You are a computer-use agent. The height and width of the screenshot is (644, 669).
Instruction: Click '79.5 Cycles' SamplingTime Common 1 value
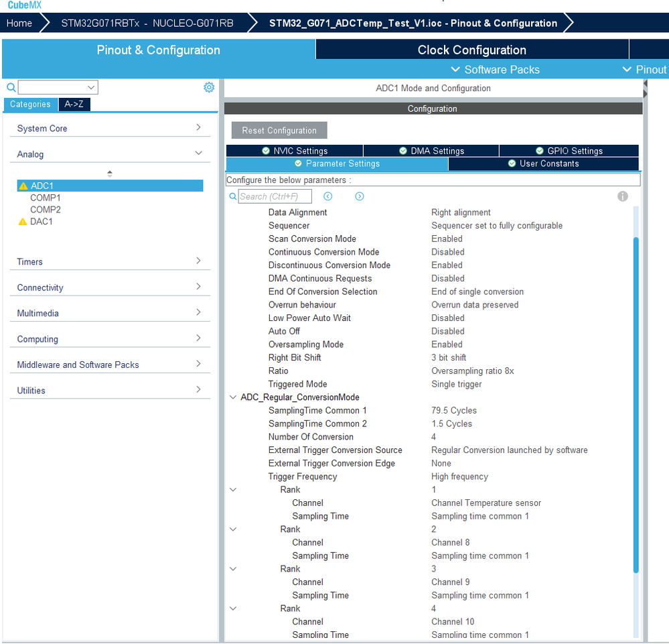(454, 410)
